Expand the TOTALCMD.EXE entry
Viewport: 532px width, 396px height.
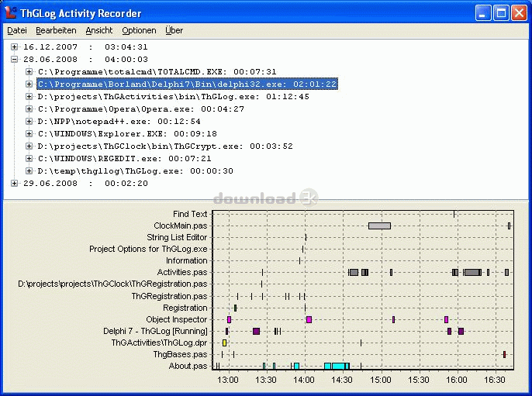(29, 71)
